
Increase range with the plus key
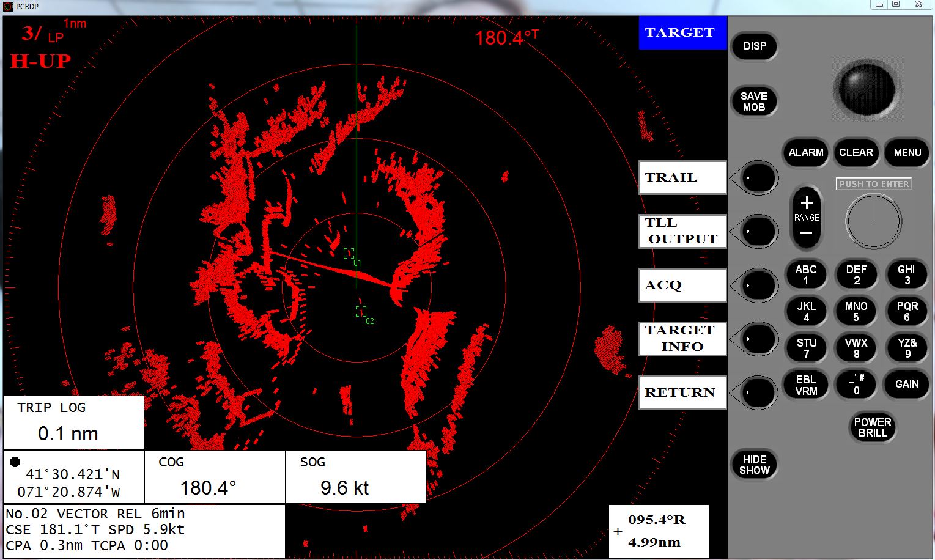pos(806,203)
